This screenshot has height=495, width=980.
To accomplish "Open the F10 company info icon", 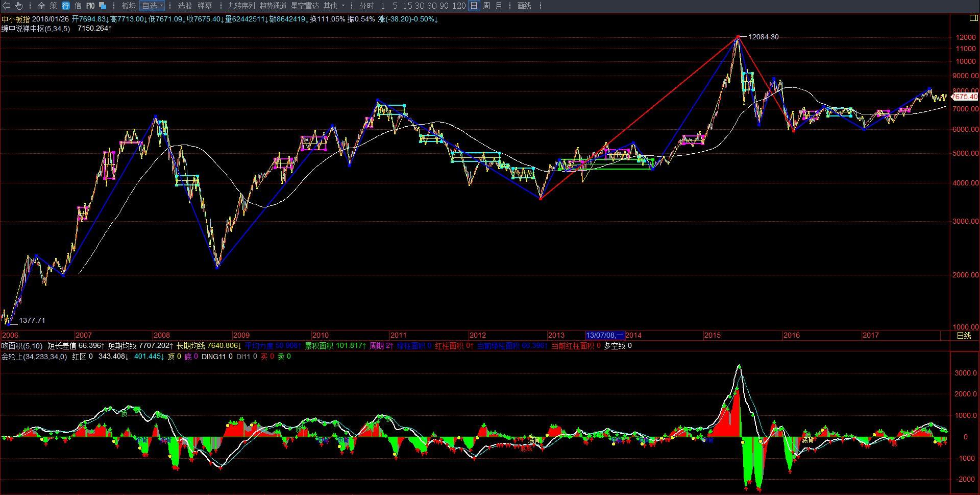I will 90,6.
